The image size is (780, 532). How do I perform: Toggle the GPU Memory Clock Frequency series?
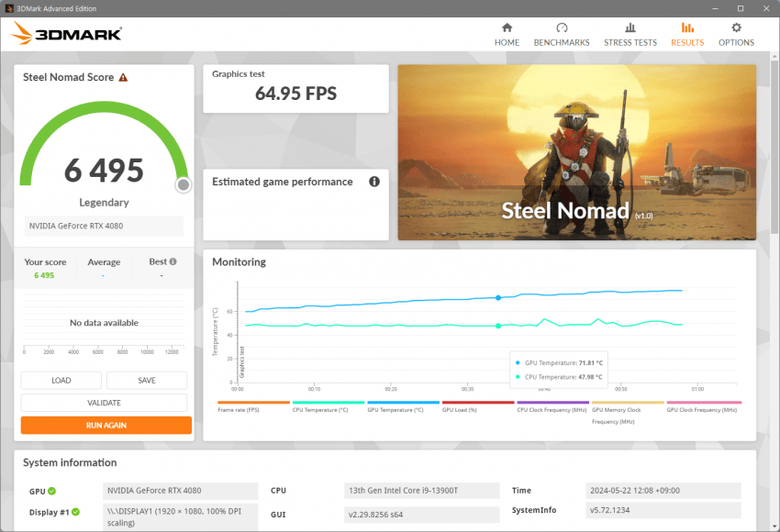(x=617, y=416)
